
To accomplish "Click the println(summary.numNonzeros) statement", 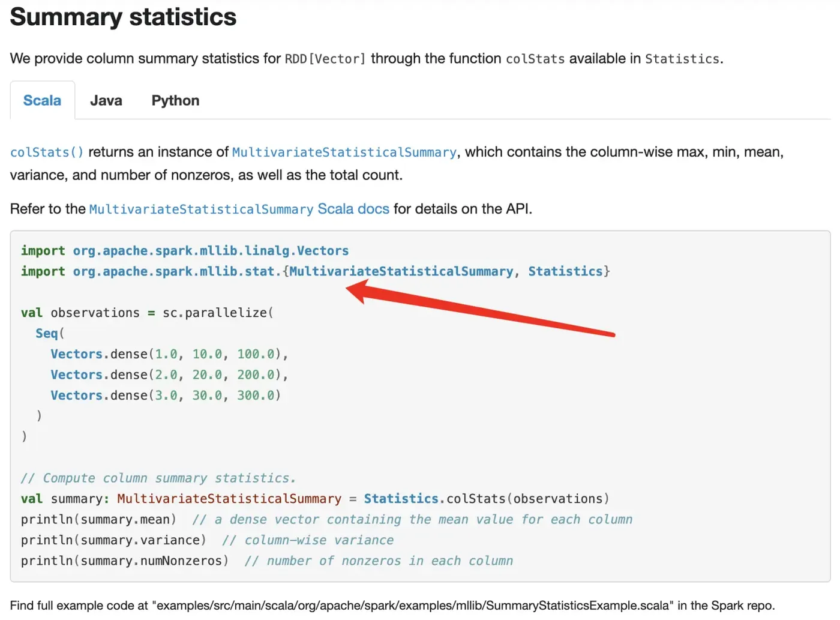I will (125, 561).
